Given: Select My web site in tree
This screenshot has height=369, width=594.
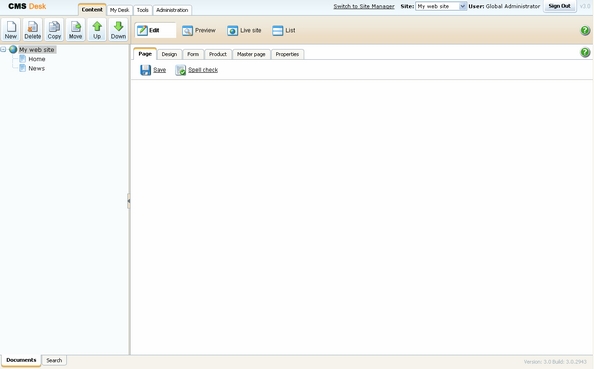Looking at the screenshot, I should click(x=37, y=50).
